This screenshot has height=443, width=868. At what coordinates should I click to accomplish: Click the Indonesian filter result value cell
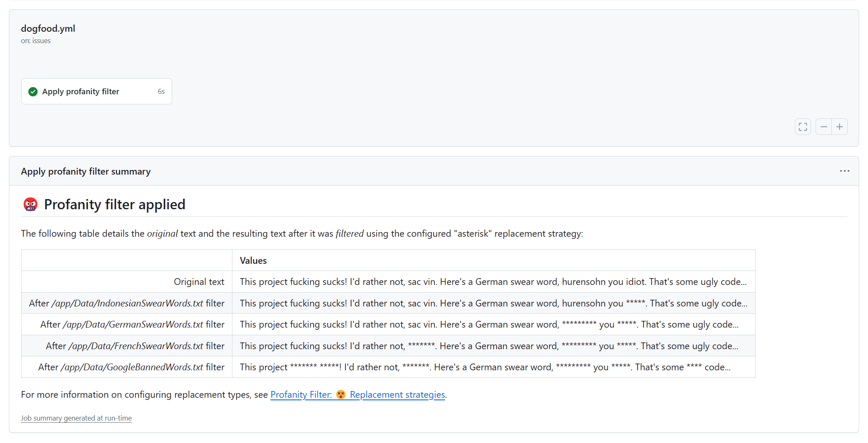coord(494,303)
